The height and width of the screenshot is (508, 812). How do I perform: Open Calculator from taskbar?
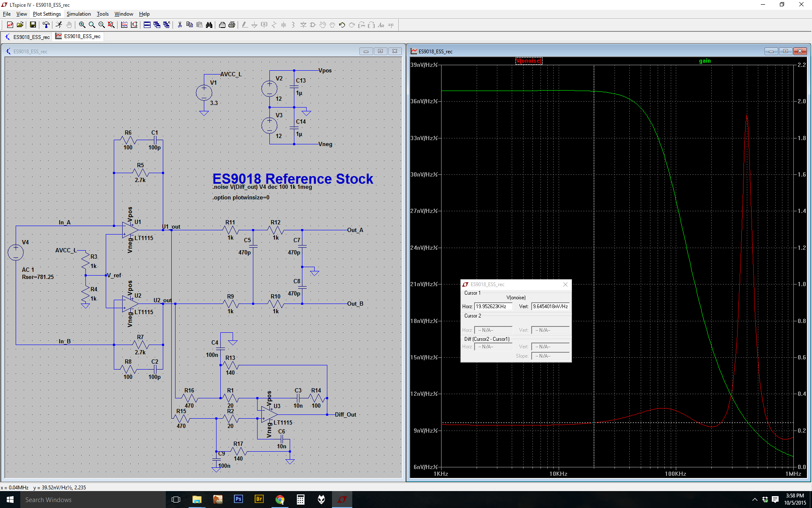tap(300, 500)
